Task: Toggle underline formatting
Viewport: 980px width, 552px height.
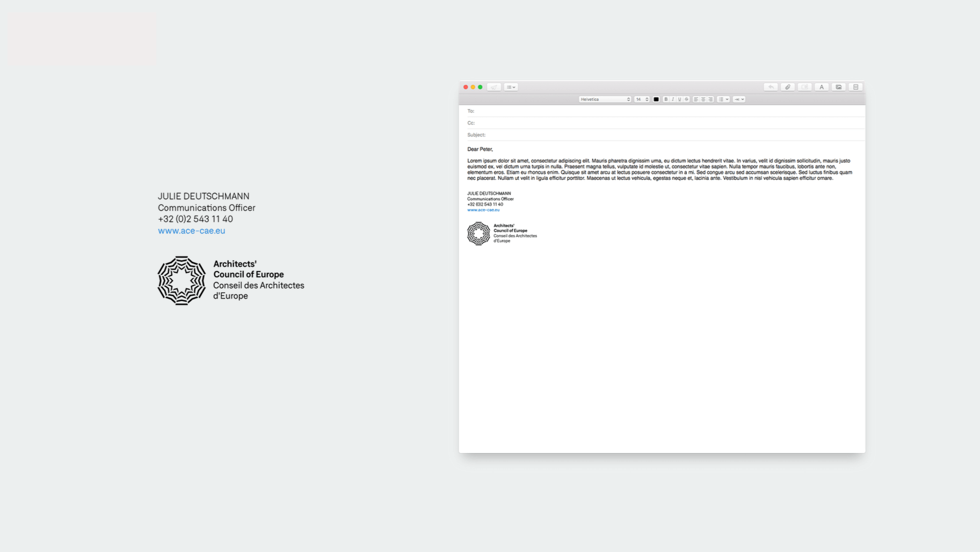Action: tap(679, 99)
